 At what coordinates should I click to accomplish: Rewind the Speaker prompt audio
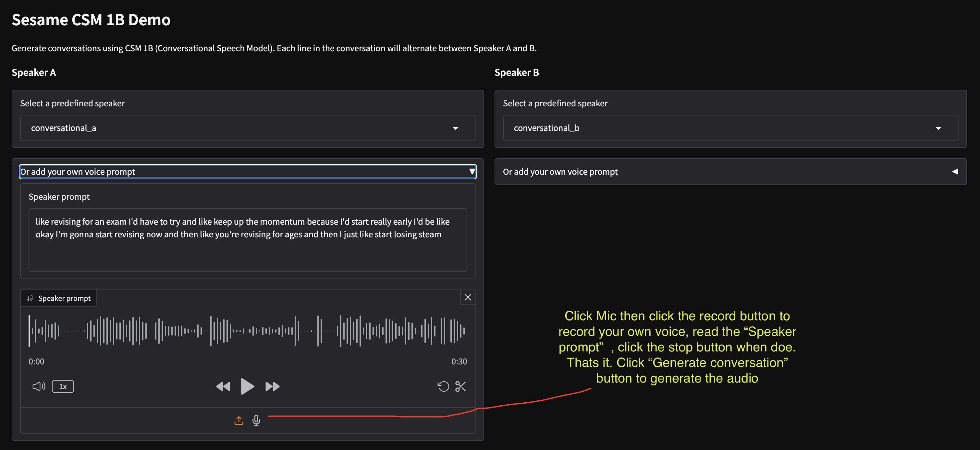tap(224, 386)
